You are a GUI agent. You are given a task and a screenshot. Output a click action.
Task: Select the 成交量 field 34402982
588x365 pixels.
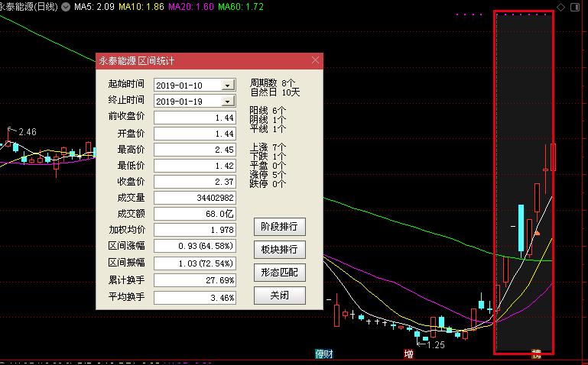tap(195, 198)
